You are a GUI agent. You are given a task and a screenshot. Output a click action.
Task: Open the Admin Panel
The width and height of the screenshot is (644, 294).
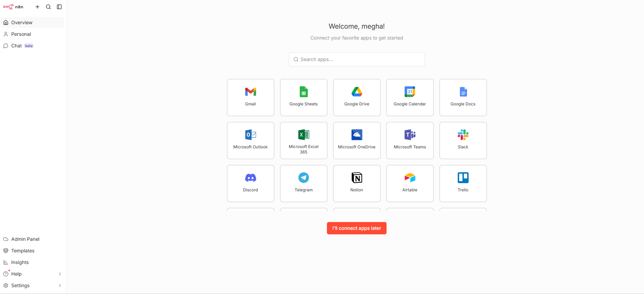tap(25, 239)
